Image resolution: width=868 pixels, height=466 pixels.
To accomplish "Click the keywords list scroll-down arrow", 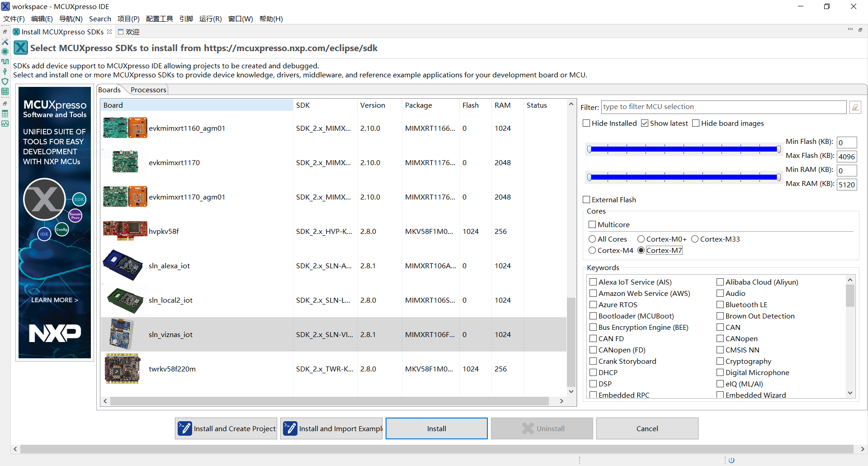I will (850, 393).
